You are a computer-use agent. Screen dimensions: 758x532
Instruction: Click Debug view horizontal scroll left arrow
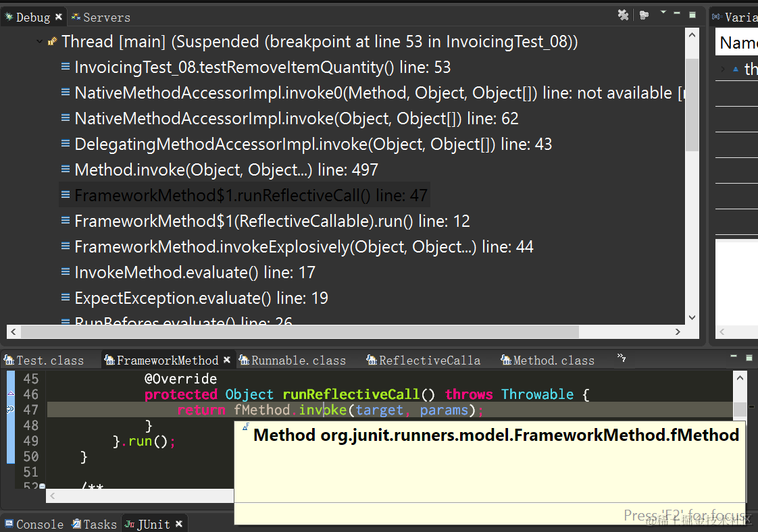pos(14,331)
